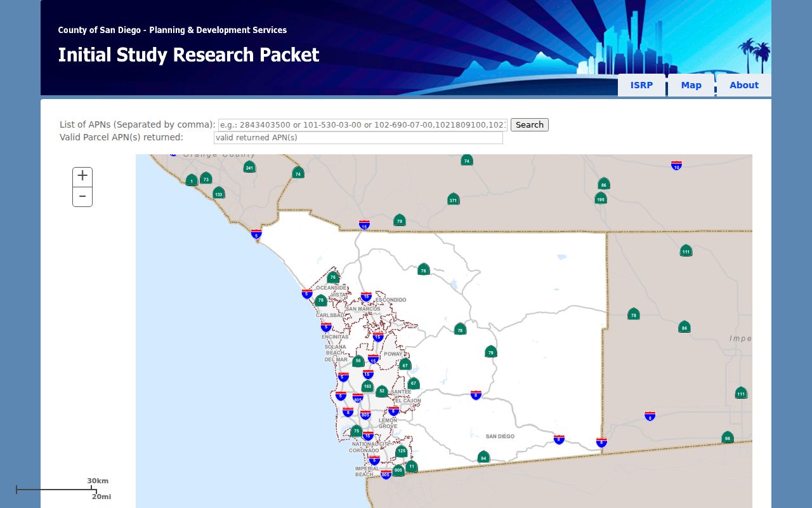
Task: Click the Route 56 shield near Del Mar
Action: click(358, 361)
